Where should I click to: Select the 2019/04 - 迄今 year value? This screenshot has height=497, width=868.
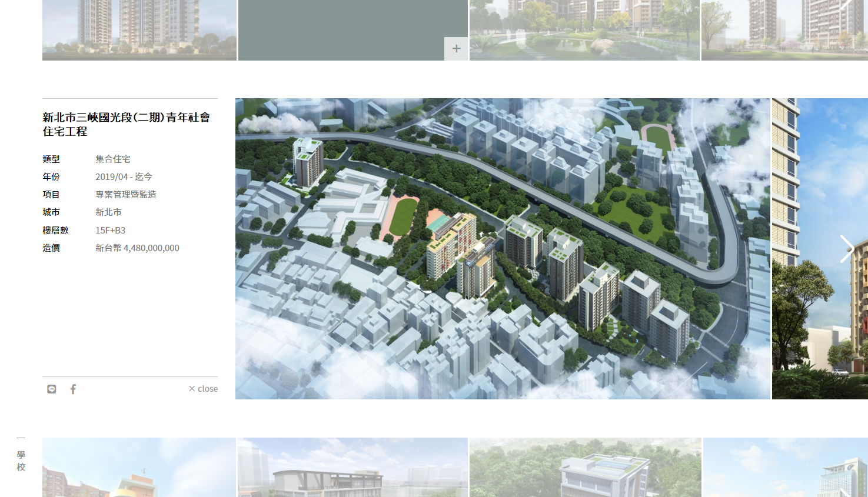[x=124, y=177]
